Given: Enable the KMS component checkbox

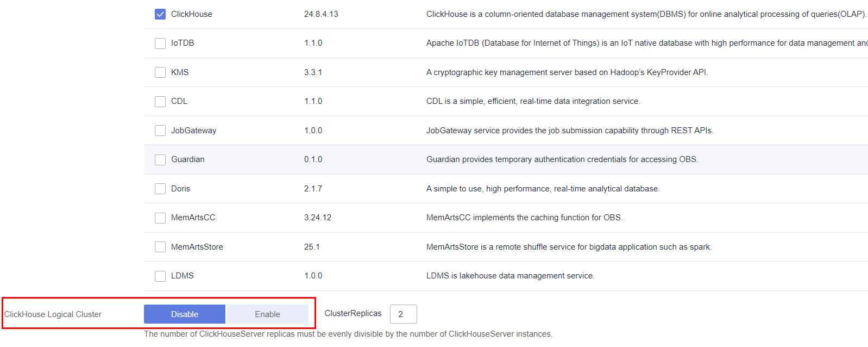Looking at the screenshot, I should pyautogui.click(x=160, y=72).
